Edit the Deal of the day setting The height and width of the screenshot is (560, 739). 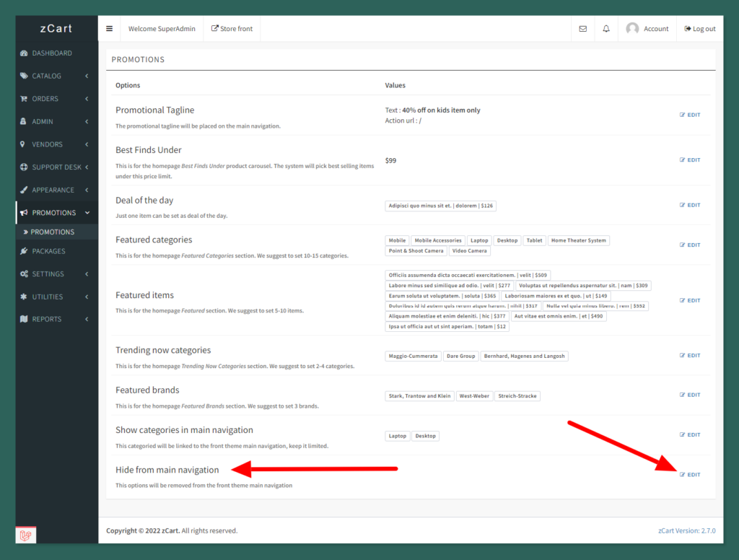(690, 205)
